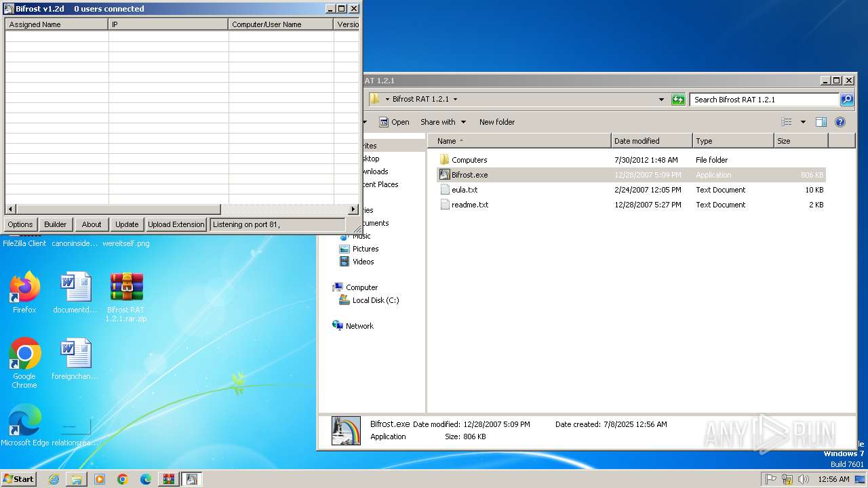Viewport: 868px width, 488px height.
Task: Click the Bifrost horizontal scrollbar thumb
Action: 118,209
